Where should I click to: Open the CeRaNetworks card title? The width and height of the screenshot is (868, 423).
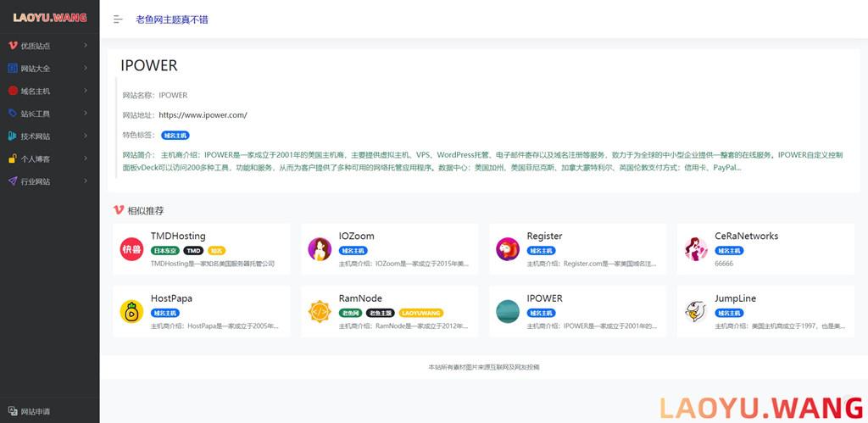pyautogui.click(x=746, y=236)
